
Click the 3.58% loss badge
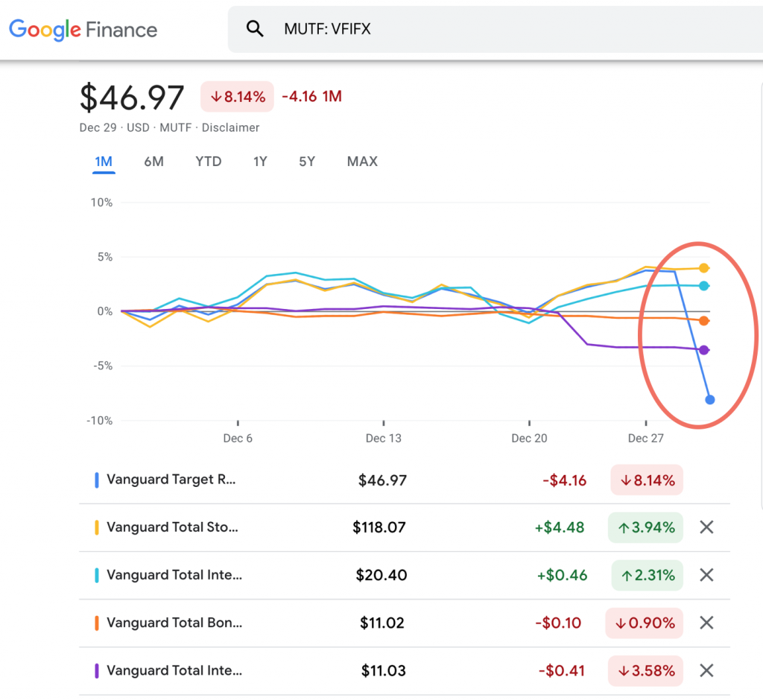click(x=646, y=671)
